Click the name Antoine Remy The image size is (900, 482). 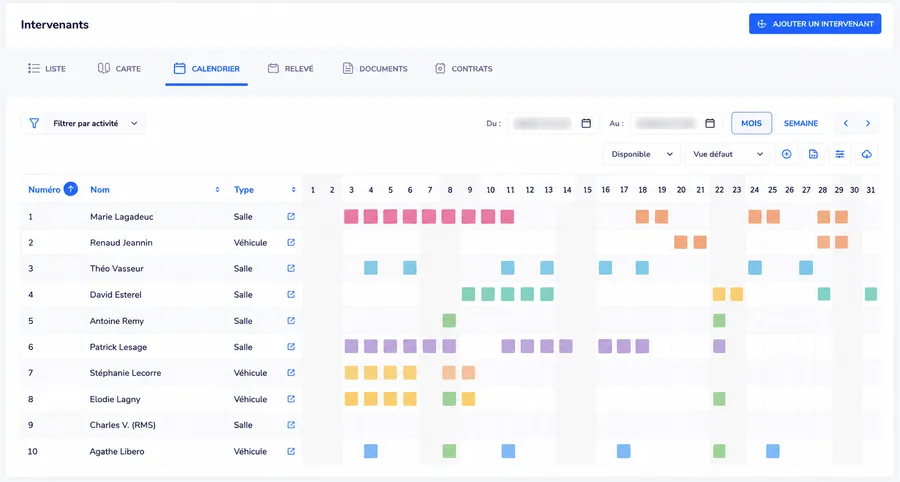pos(117,321)
